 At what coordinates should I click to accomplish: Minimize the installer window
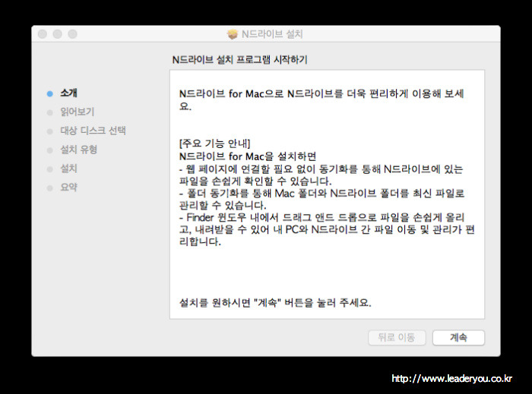(x=57, y=34)
